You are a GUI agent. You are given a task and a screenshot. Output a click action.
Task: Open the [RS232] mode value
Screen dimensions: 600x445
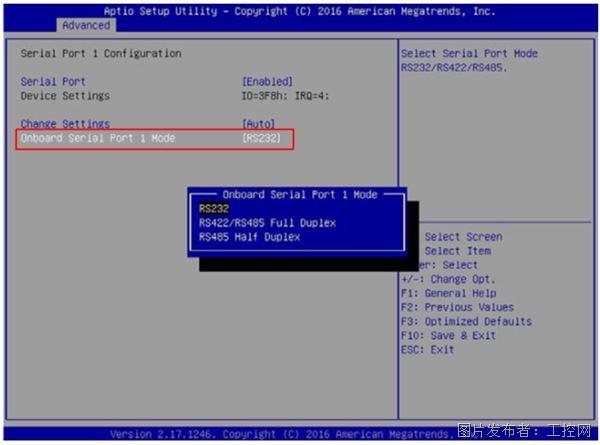point(261,138)
